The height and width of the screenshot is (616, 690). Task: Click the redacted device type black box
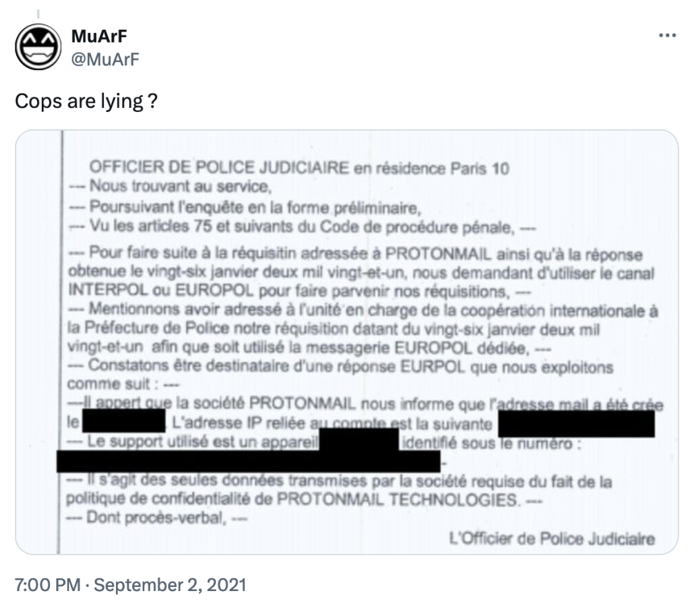point(359,443)
